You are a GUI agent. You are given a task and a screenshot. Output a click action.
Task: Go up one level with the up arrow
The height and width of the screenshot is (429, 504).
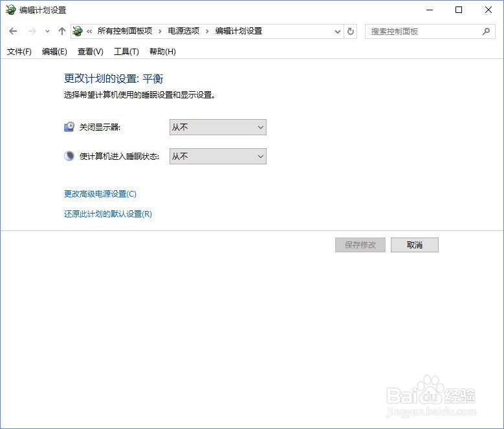pos(62,31)
